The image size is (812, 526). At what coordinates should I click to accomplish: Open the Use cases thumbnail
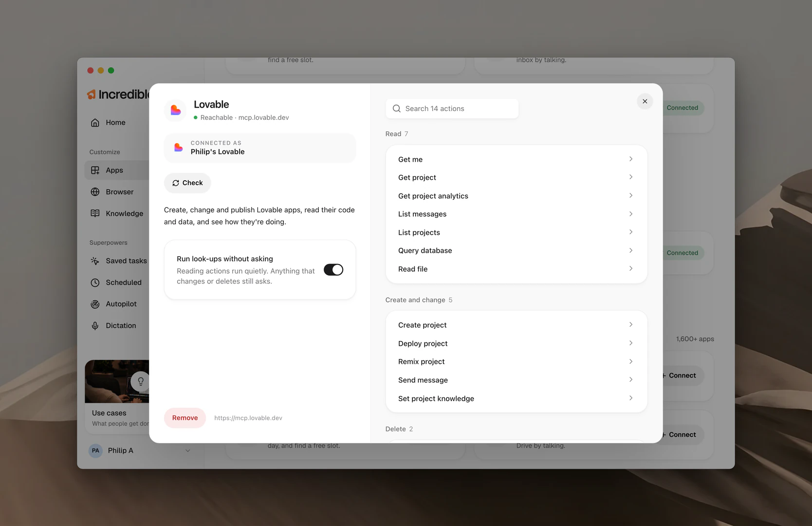[x=117, y=381]
